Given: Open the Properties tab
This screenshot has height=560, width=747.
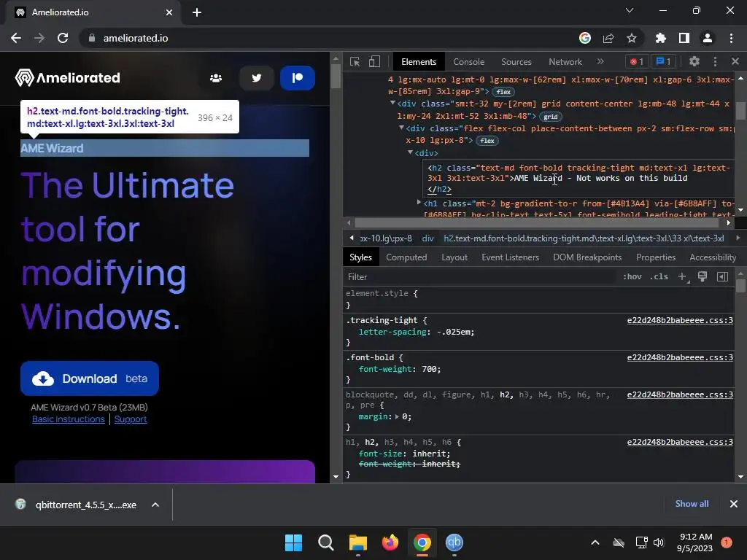Looking at the screenshot, I should [x=656, y=257].
